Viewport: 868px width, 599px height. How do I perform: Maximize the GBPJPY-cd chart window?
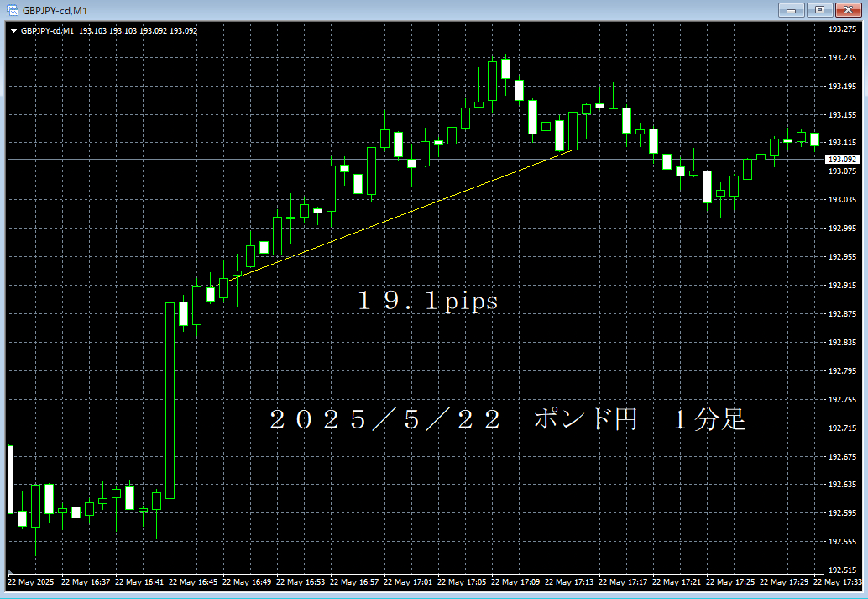pyautogui.click(x=817, y=10)
